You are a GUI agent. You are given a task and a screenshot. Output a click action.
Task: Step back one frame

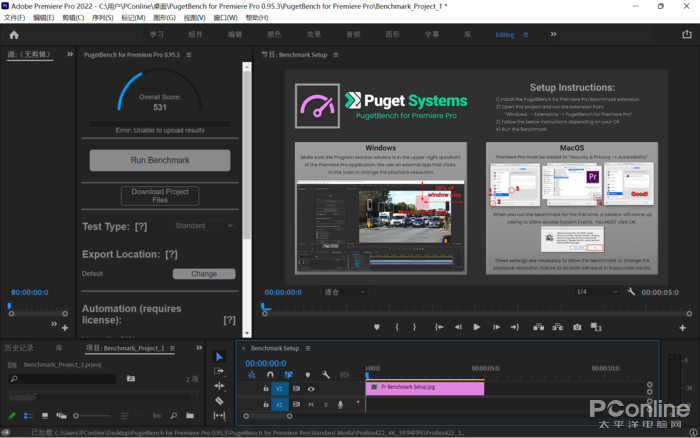coord(458,327)
